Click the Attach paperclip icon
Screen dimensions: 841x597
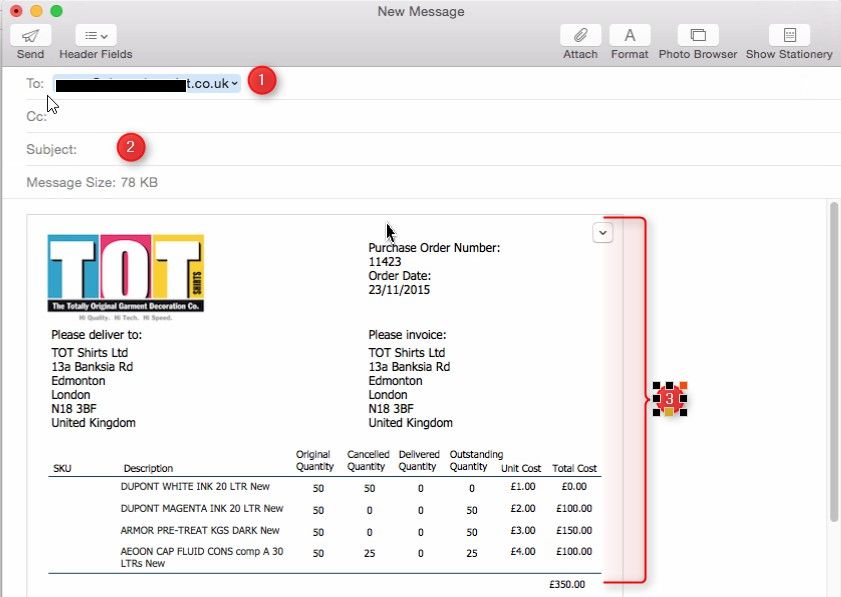(580, 35)
